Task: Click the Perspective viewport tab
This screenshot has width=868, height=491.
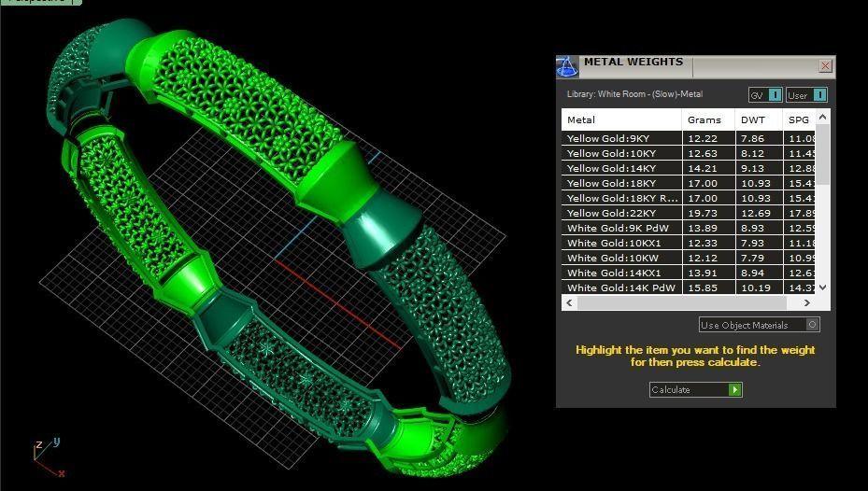Action: [40, 2]
